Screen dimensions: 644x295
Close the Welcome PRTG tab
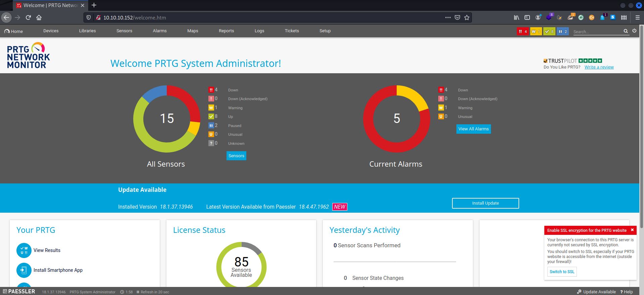(x=82, y=5)
